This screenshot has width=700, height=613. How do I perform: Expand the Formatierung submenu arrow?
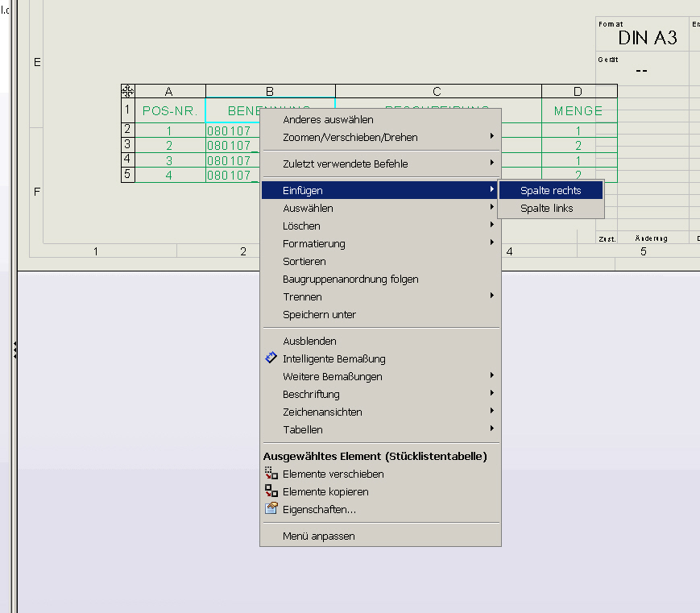click(491, 242)
